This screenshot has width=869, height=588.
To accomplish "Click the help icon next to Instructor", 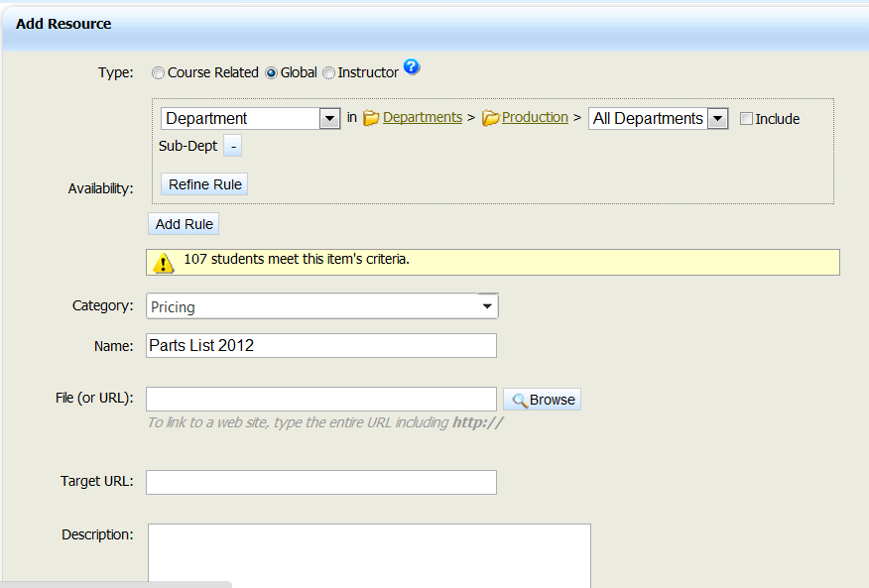I will (412, 67).
